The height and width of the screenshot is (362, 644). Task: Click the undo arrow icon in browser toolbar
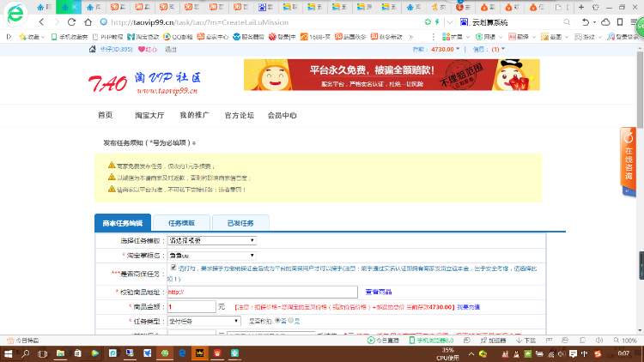[586, 22]
